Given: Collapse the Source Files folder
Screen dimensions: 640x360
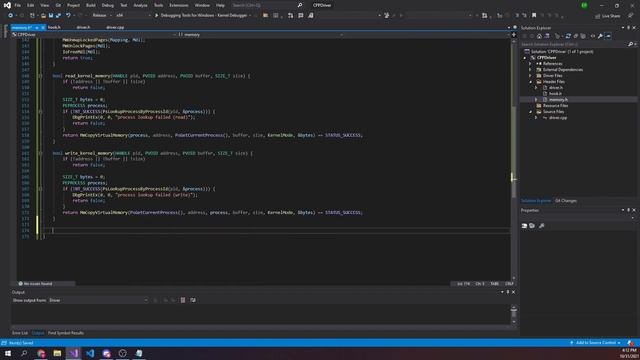Looking at the screenshot, I should click(x=531, y=111).
